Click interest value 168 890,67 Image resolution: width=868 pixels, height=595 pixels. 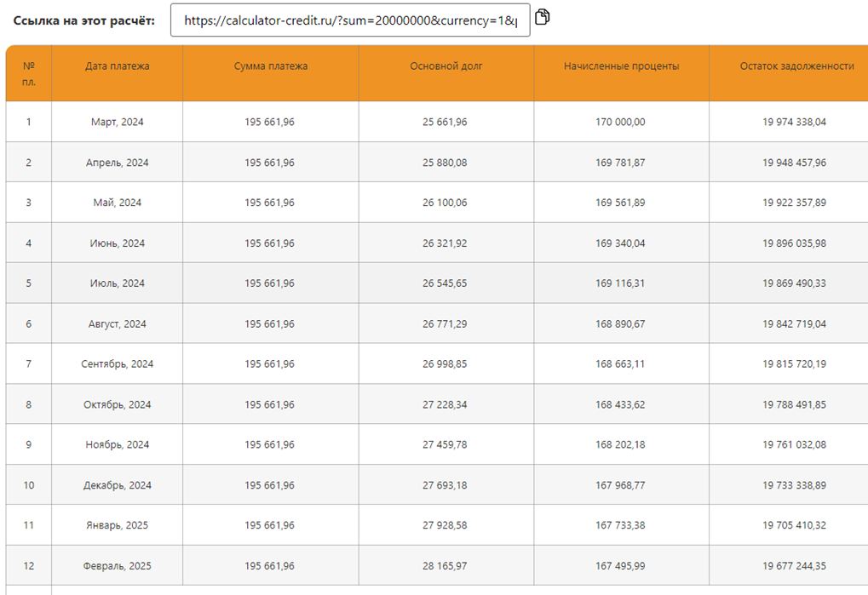pyautogui.click(x=620, y=324)
